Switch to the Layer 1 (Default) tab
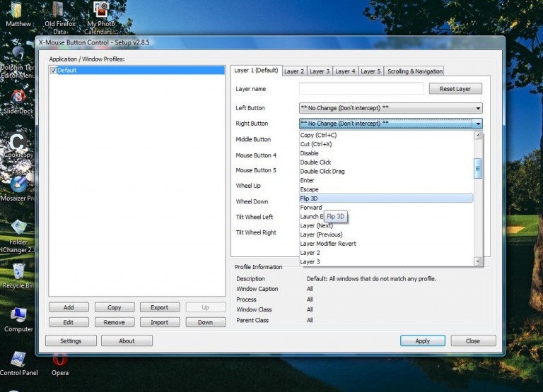The image size is (543, 392). pyautogui.click(x=256, y=71)
